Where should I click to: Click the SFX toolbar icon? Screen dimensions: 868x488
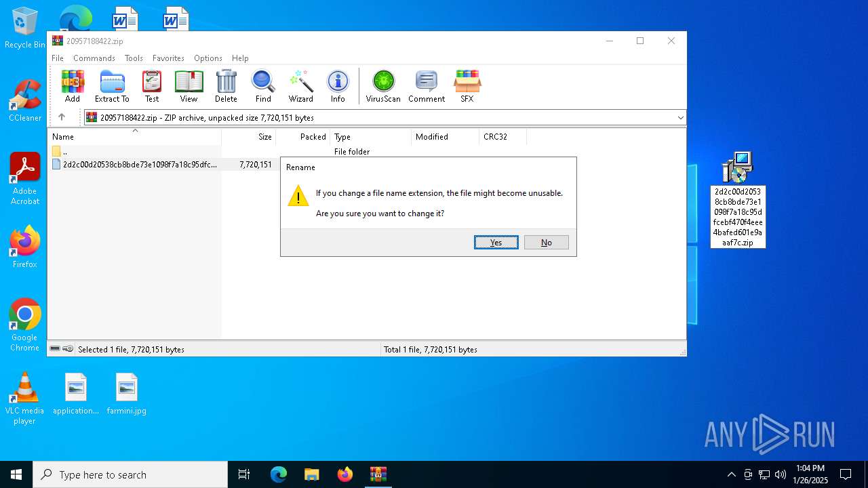[467, 86]
